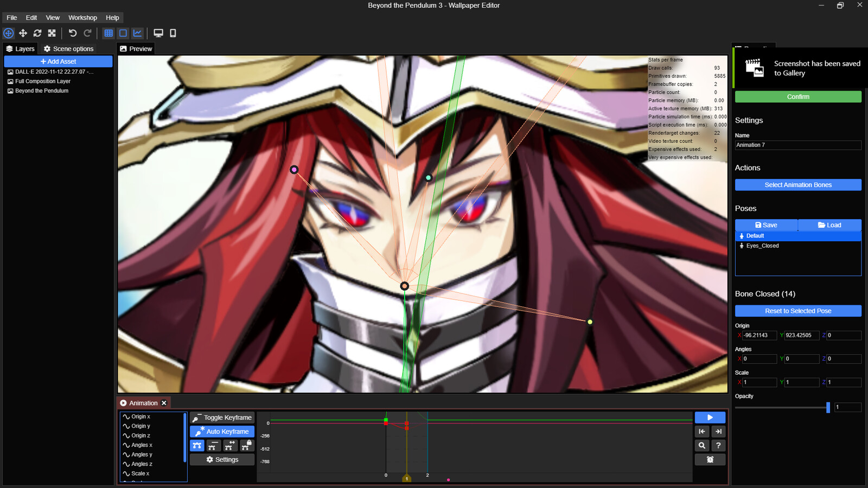The height and width of the screenshot is (488, 868).
Task: Click Reset to Selected Pose
Action: click(x=798, y=311)
